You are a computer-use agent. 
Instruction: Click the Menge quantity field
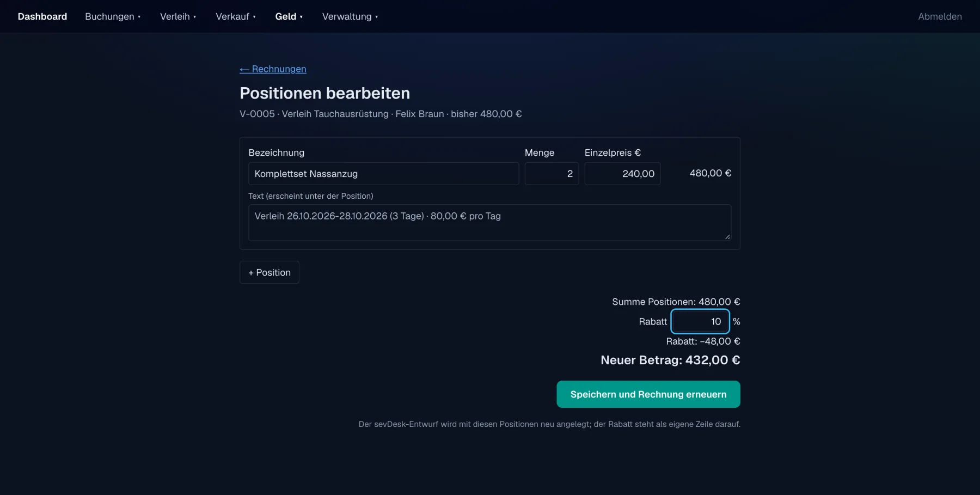(x=552, y=174)
